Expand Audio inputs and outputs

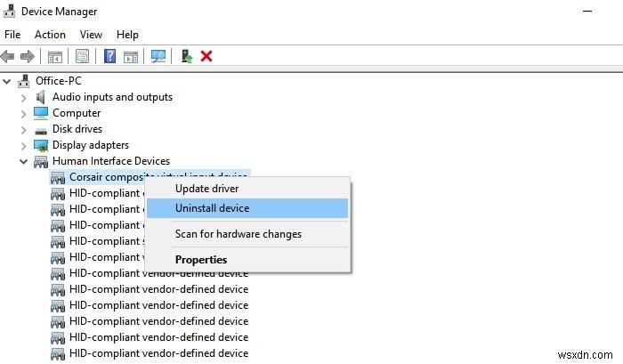[x=24, y=97]
